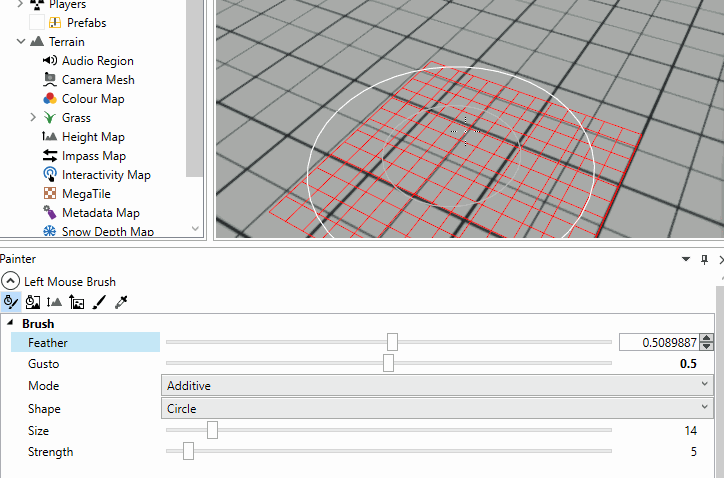Click the Players icon in tree

[37, 5]
